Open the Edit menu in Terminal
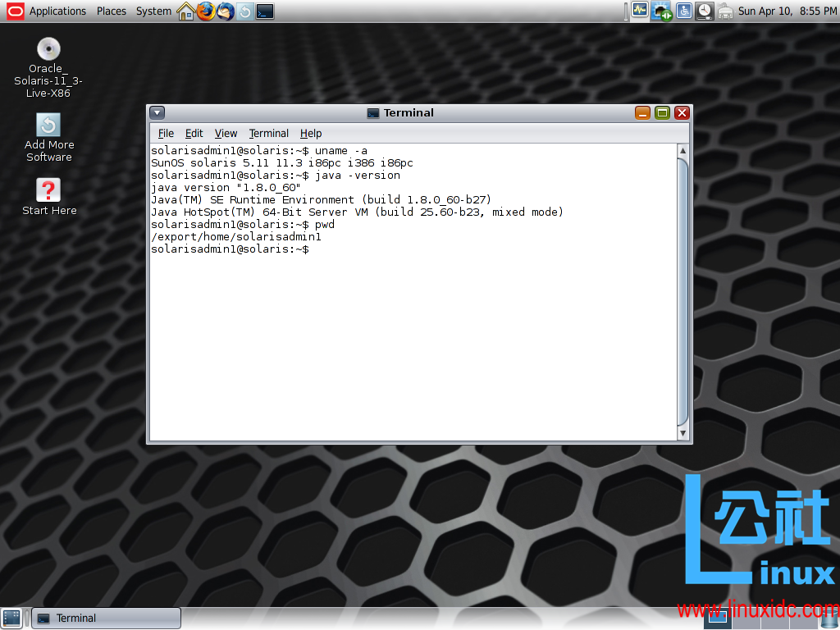 pos(194,134)
